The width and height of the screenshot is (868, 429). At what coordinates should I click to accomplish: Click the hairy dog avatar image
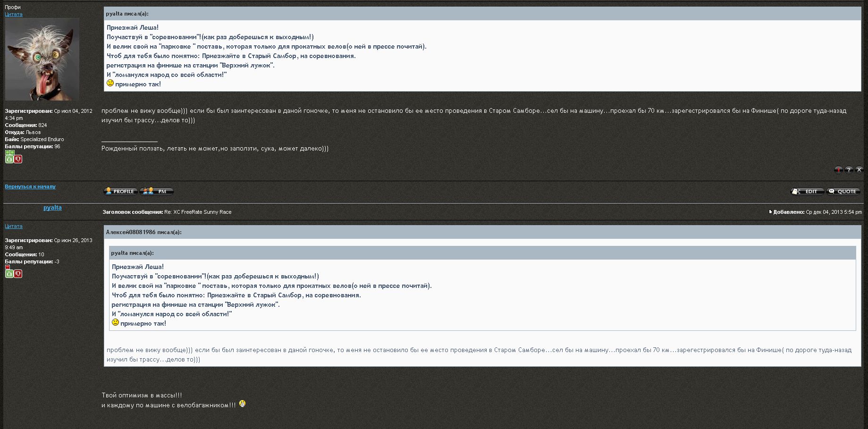[42, 59]
